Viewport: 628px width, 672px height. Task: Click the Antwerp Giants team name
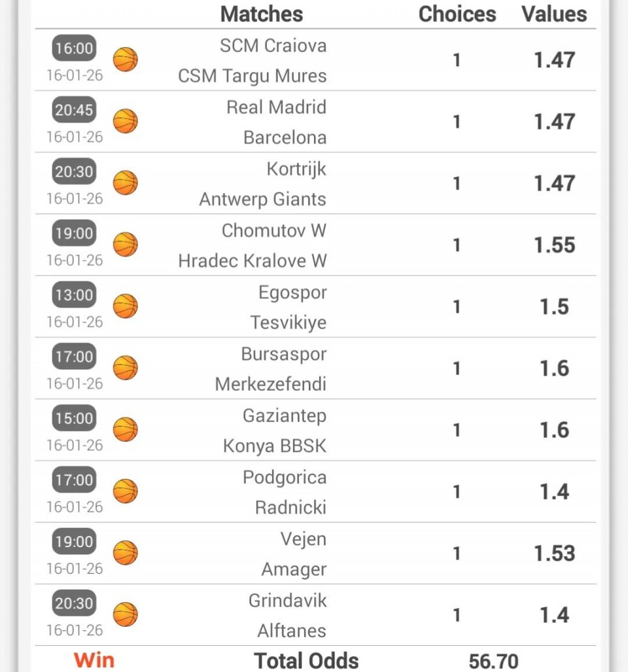click(262, 199)
